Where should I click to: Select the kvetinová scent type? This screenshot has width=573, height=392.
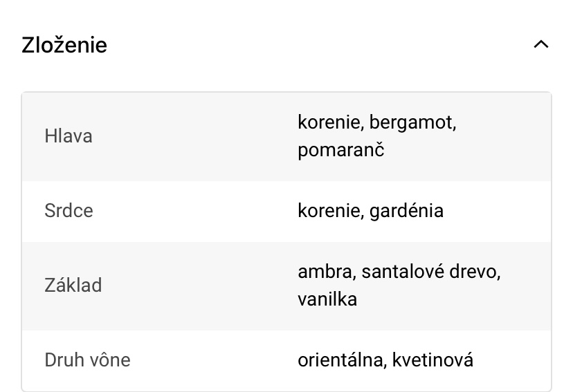[x=433, y=360]
